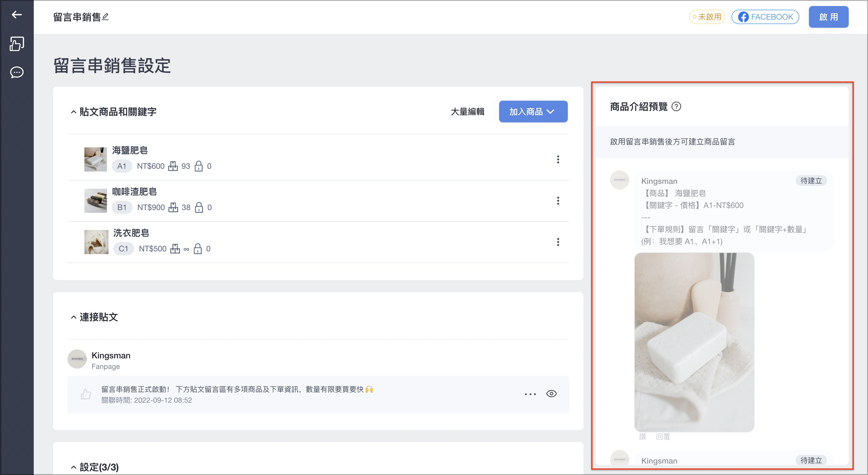Click the page heading 留言串銷售設定
Image resolution: width=868 pixels, height=475 pixels.
(x=112, y=65)
